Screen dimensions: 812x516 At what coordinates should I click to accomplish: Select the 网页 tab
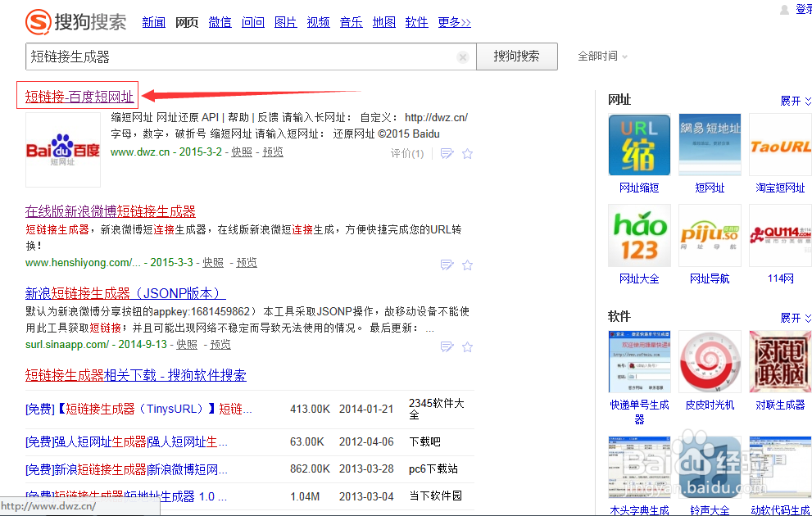click(187, 22)
